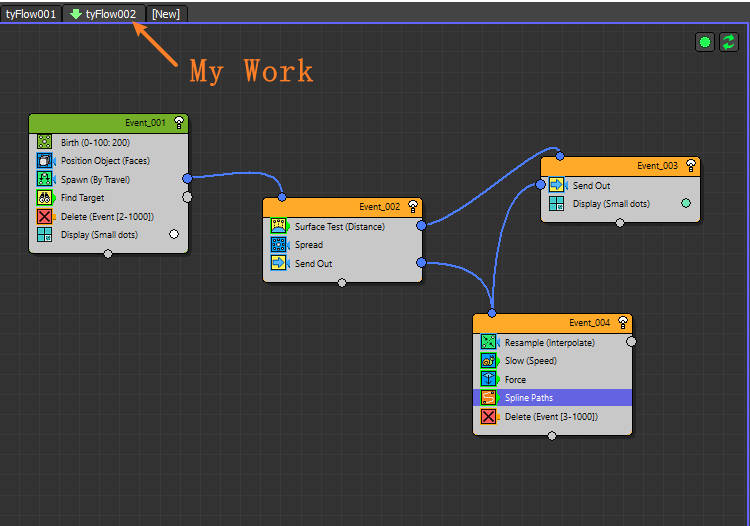Select Slow (Speed) row
This screenshot has height=526, width=750.
(552, 361)
